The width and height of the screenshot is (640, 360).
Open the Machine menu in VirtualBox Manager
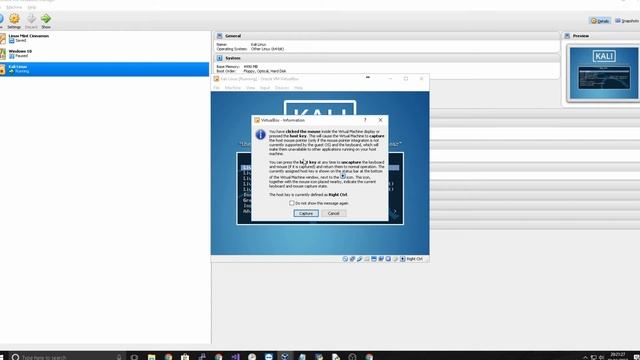coord(14,7)
